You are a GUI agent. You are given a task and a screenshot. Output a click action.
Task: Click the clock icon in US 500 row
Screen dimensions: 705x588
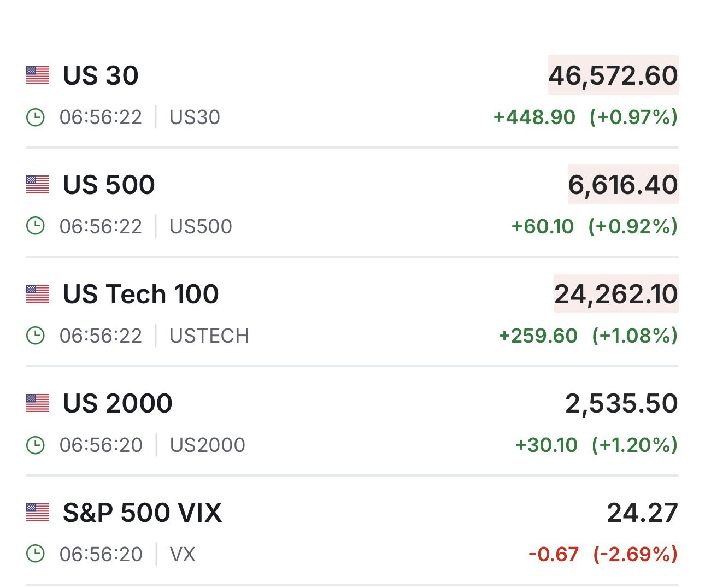[36, 226]
